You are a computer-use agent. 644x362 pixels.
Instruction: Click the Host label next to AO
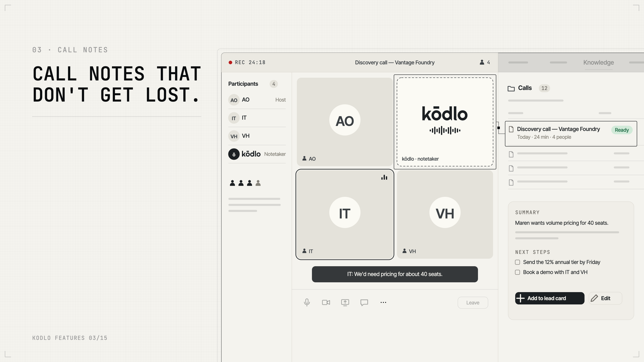280,100
